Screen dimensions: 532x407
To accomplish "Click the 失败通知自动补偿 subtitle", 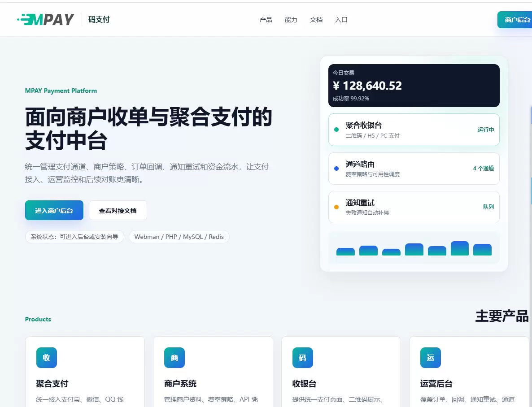I will 367,213.
